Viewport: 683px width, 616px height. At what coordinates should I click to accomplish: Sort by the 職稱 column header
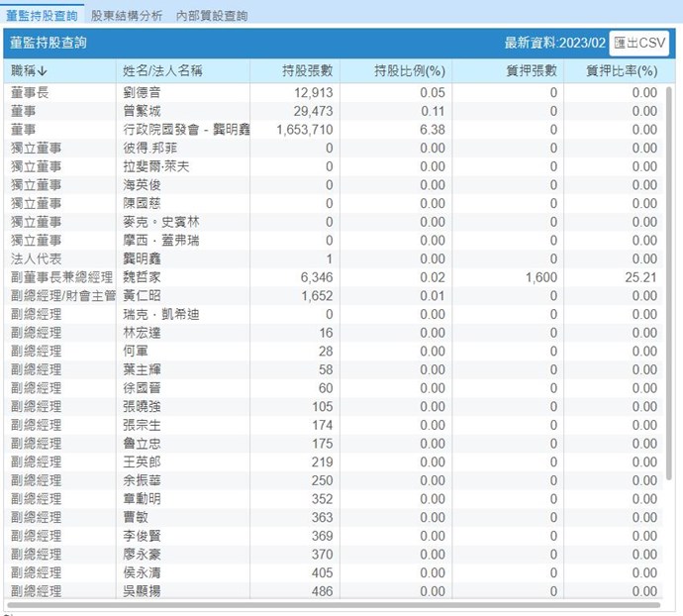coord(30,71)
